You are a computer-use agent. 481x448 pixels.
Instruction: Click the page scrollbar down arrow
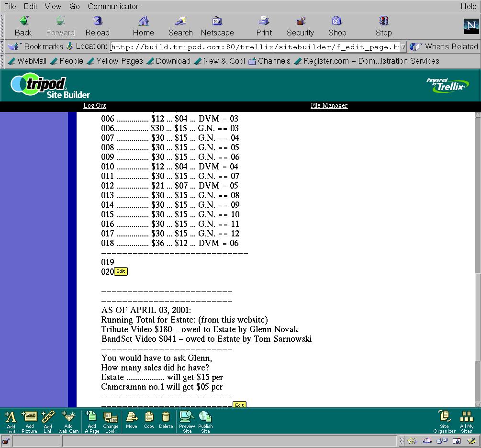pos(478,404)
